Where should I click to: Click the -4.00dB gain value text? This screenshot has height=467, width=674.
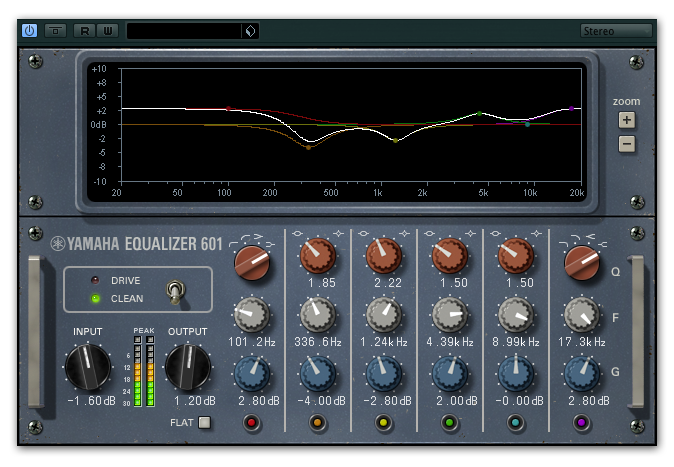pyautogui.click(x=321, y=401)
